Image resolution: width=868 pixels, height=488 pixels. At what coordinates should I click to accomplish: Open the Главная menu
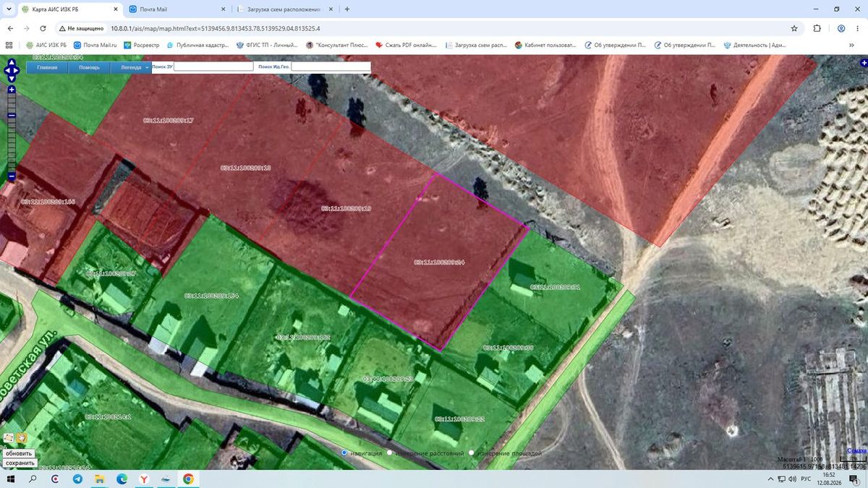pos(48,67)
